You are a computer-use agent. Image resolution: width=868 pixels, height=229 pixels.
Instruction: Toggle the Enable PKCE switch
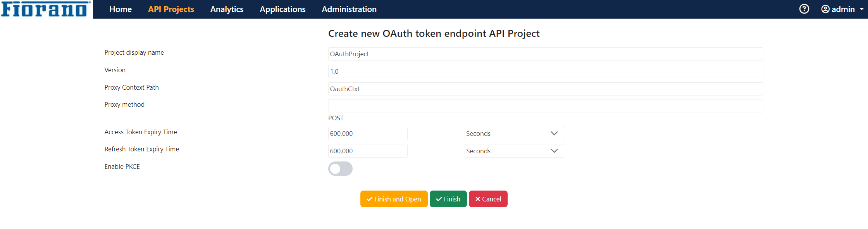pyautogui.click(x=340, y=169)
